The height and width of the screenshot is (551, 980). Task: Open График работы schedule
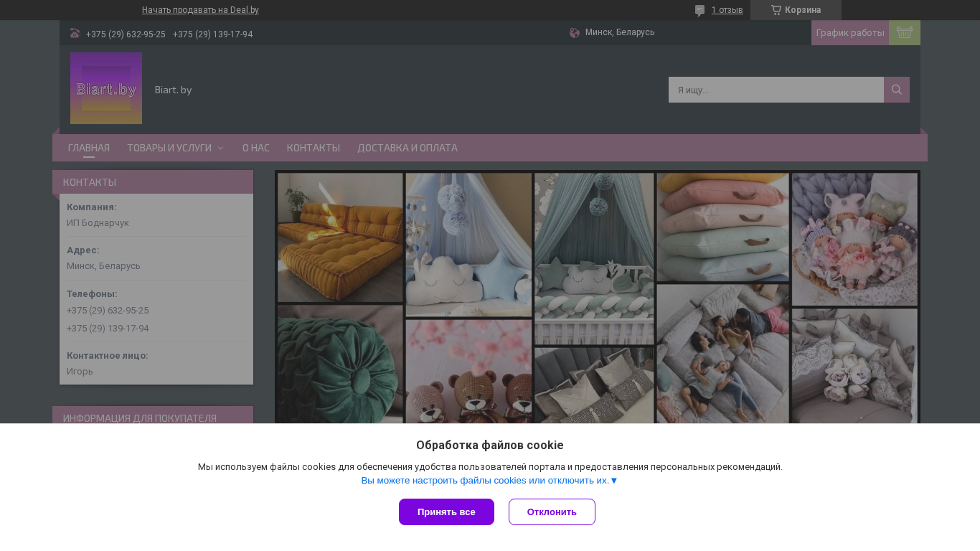[x=850, y=32]
